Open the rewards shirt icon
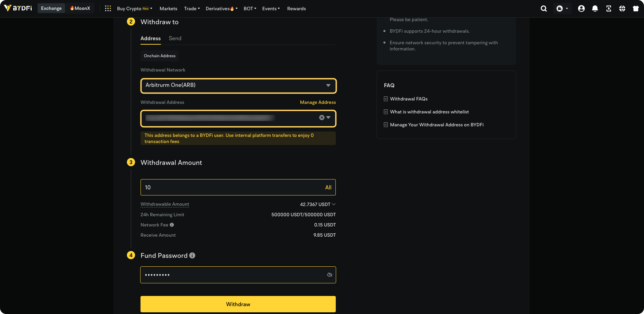This screenshot has height=314, width=644. (x=635, y=9)
